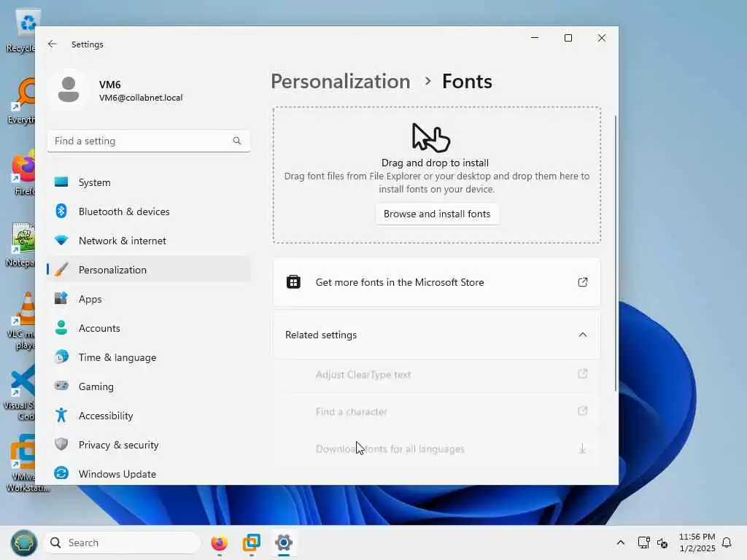
Task: Open the Apps settings category
Action: [149, 299]
